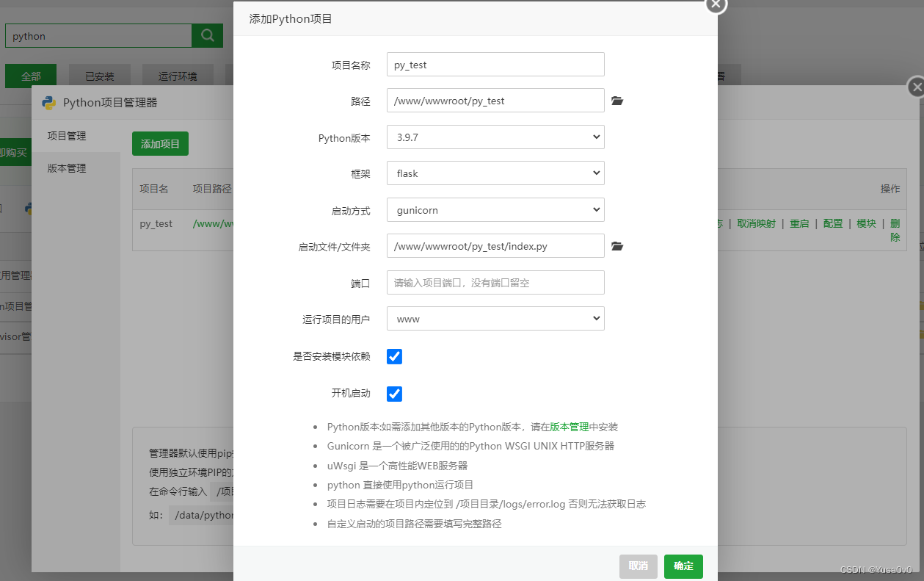The width and height of the screenshot is (924, 581).
Task: Open the 运行项目的用户 dropdown showing www
Action: click(x=495, y=319)
